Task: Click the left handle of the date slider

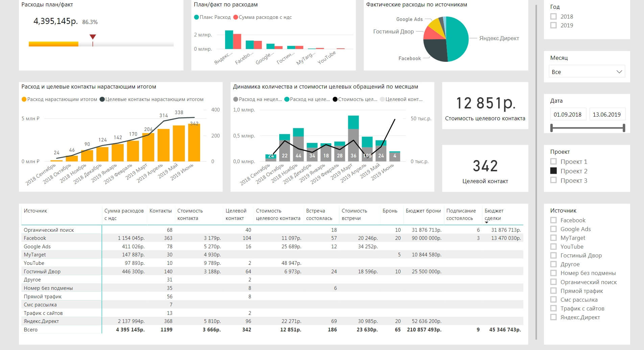Action: [552, 128]
